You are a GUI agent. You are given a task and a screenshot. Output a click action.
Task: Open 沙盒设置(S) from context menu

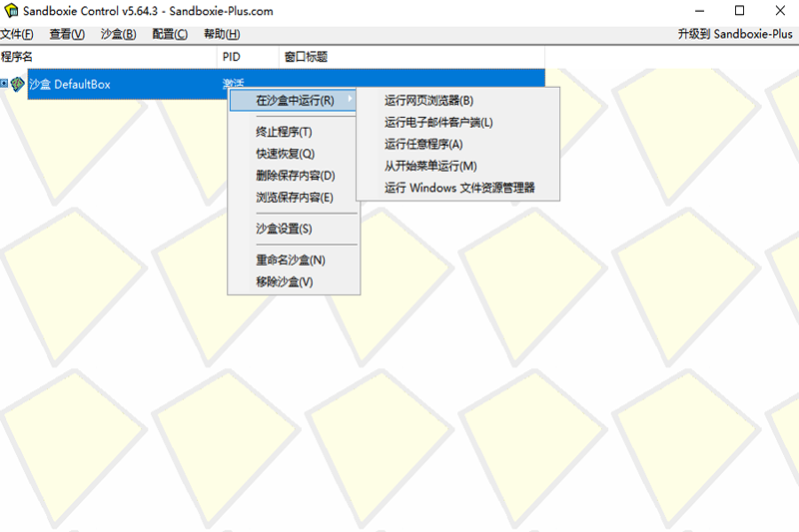294,230
